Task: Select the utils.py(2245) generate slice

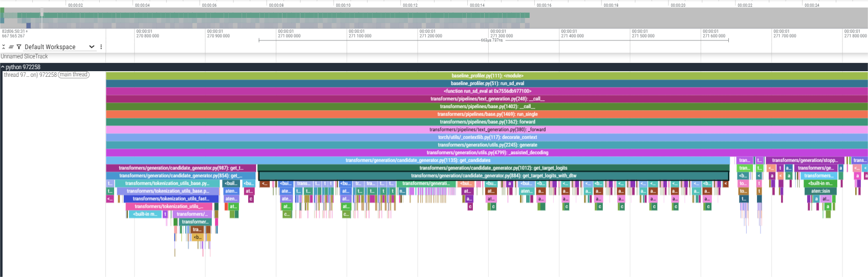Action: pyautogui.click(x=487, y=145)
